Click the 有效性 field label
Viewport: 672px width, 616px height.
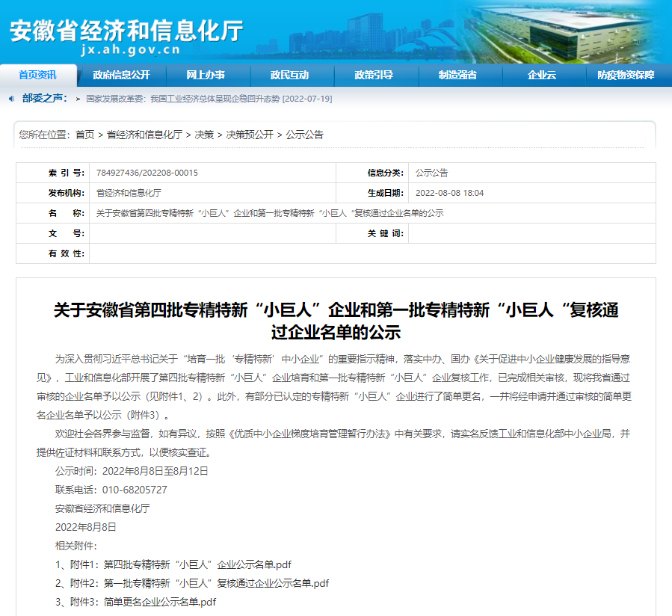pyautogui.click(x=67, y=253)
